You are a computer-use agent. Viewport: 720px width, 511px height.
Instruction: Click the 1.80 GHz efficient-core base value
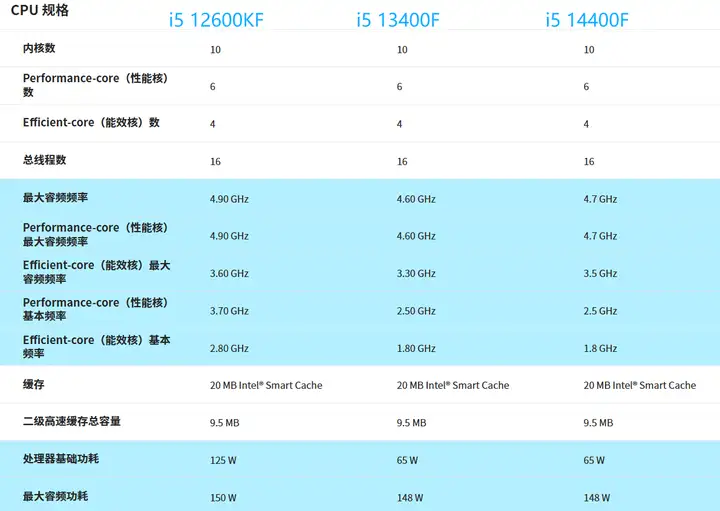tap(416, 348)
